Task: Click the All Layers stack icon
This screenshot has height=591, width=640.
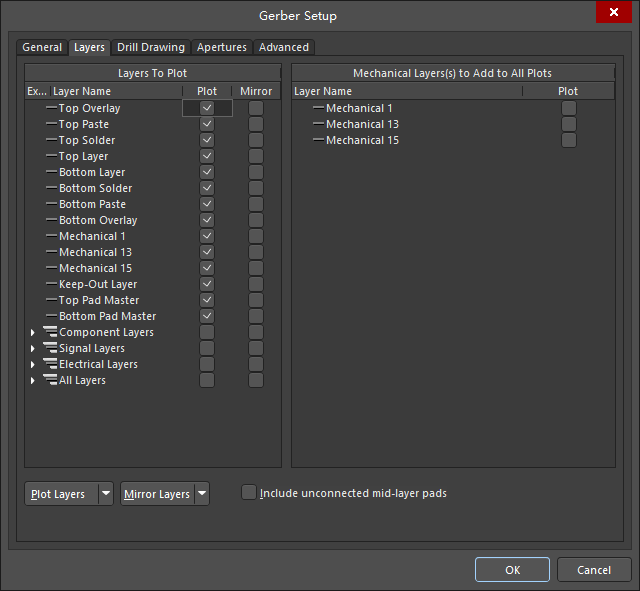Action: pos(50,380)
